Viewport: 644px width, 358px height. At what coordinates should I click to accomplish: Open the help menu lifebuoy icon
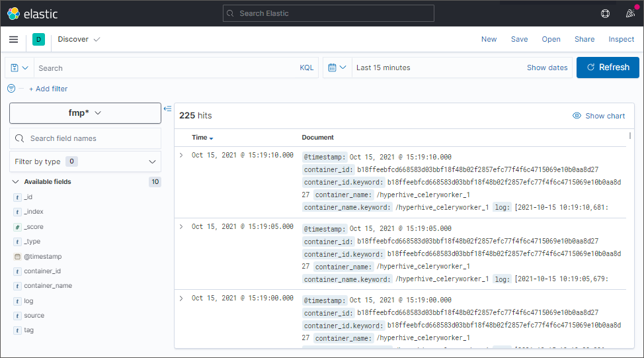(605, 13)
